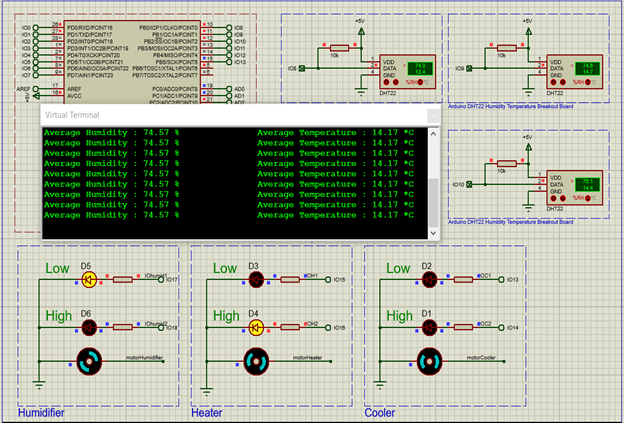The height and width of the screenshot is (423, 624).
Task: Click the "motorCooler" net label
Action: (x=481, y=357)
